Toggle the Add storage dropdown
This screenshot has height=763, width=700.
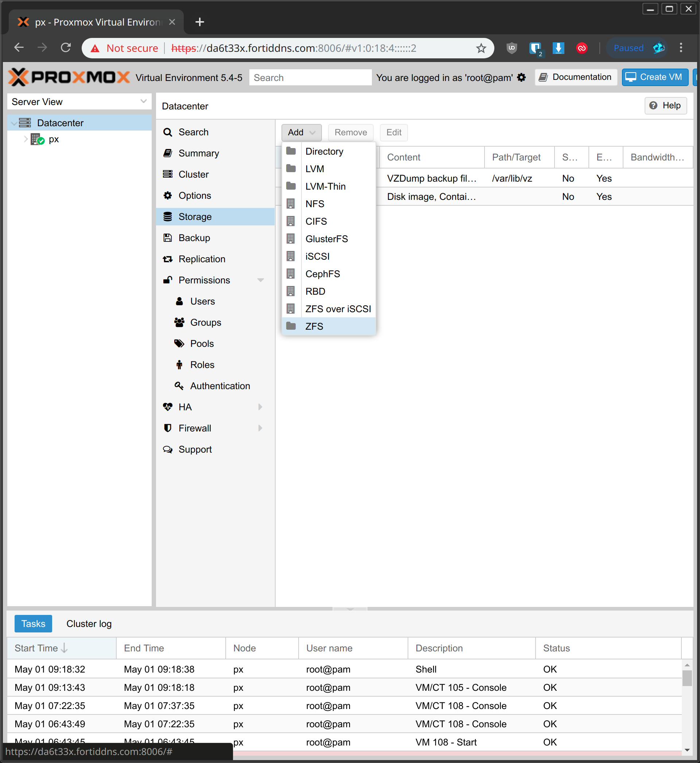(302, 133)
